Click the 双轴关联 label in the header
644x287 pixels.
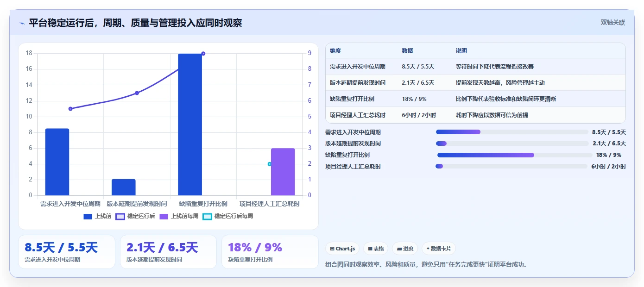[x=613, y=22]
